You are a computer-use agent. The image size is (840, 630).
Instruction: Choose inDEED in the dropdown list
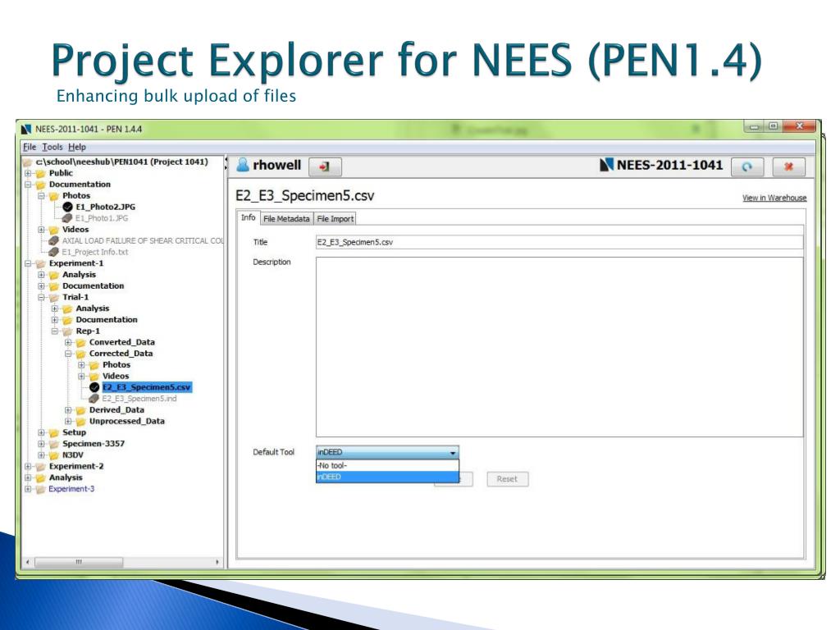tap(387, 477)
